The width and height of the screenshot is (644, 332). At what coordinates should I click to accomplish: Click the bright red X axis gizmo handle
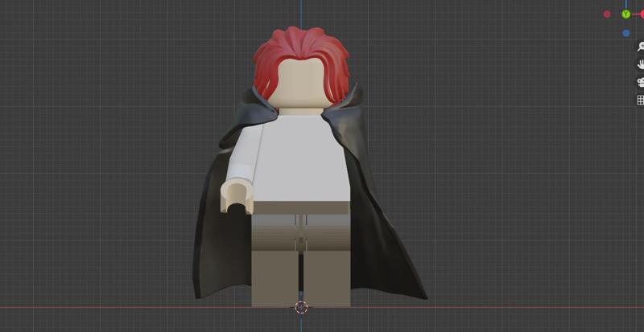(642, 14)
